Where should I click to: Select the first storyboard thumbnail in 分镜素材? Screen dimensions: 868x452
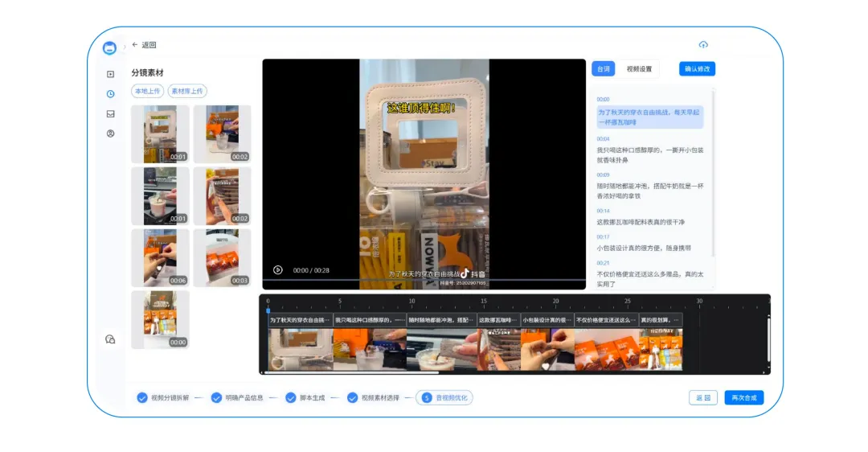[160, 134]
